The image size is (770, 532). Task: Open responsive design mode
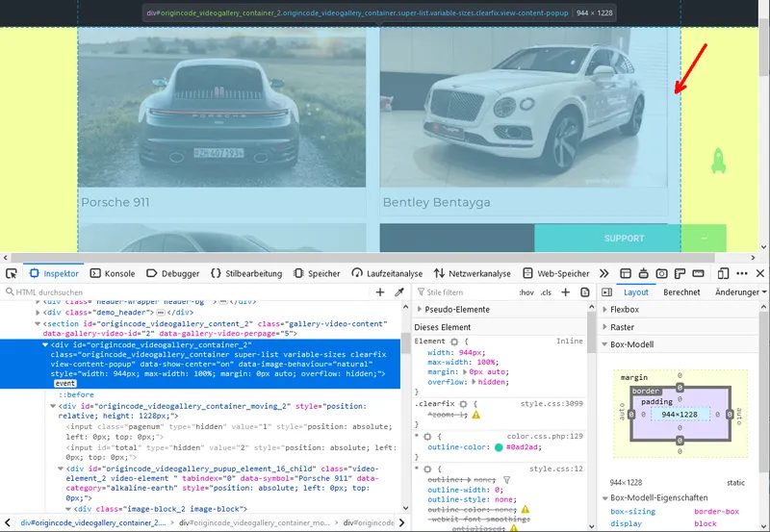click(x=723, y=273)
